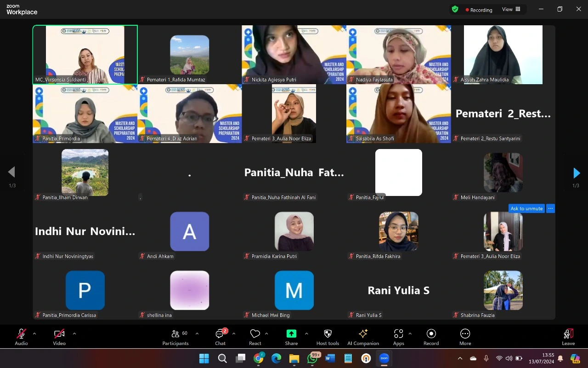This screenshot has height=368, width=588.
Task: Expand the Apps options caret
Action: [x=410, y=333]
